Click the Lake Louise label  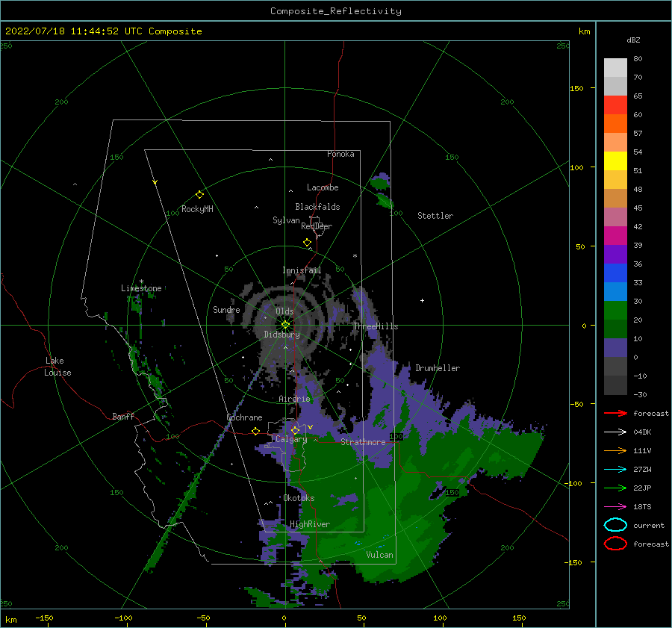point(57,367)
